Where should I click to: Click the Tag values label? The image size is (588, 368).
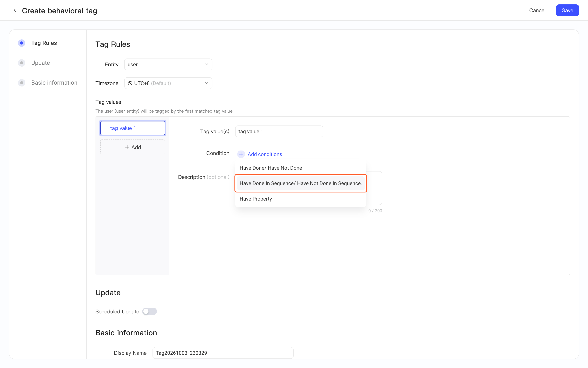pos(108,102)
